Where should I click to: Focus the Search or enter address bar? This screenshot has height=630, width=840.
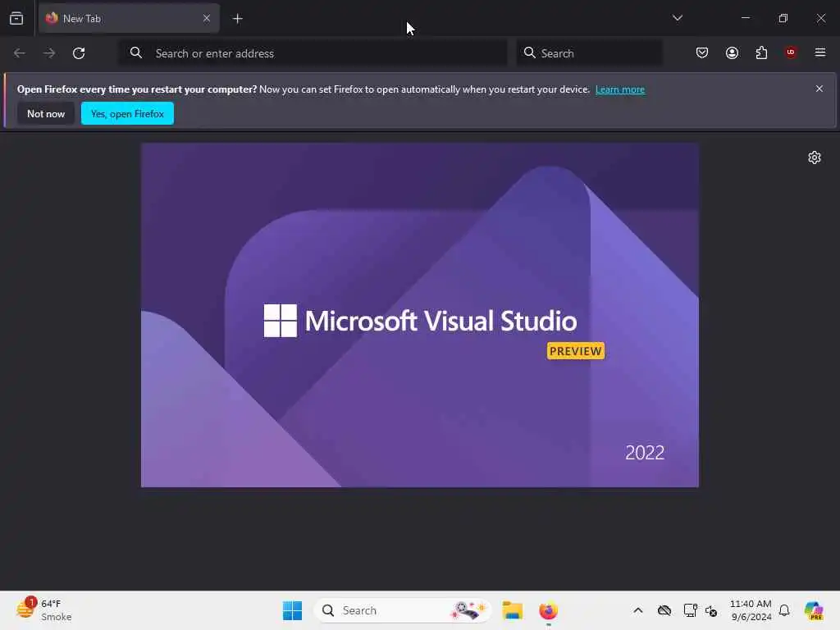point(313,53)
